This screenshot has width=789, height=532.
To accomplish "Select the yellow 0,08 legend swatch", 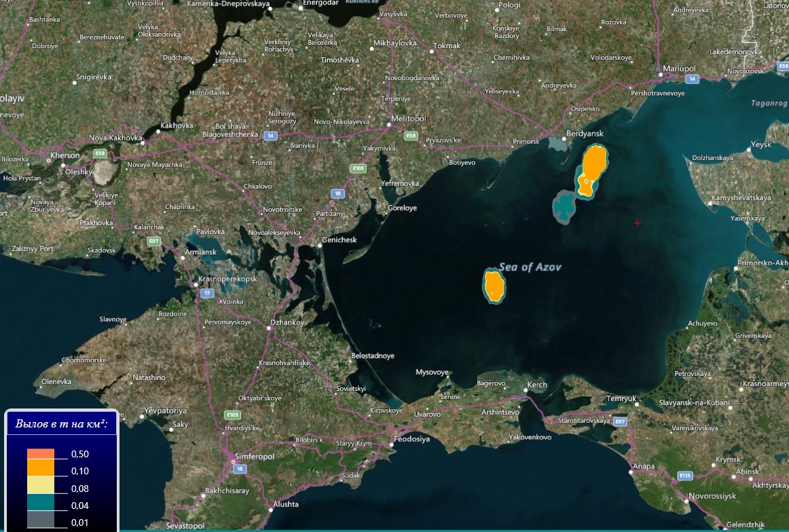I will click(x=40, y=484).
